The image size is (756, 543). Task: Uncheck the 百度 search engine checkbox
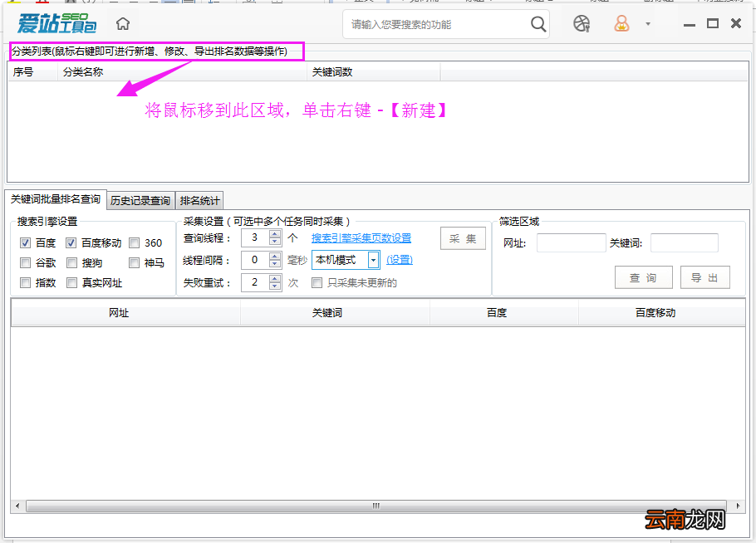click(26, 242)
